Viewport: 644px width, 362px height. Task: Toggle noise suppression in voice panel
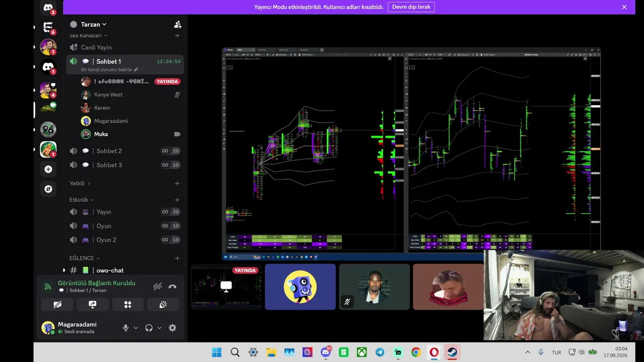(157, 287)
